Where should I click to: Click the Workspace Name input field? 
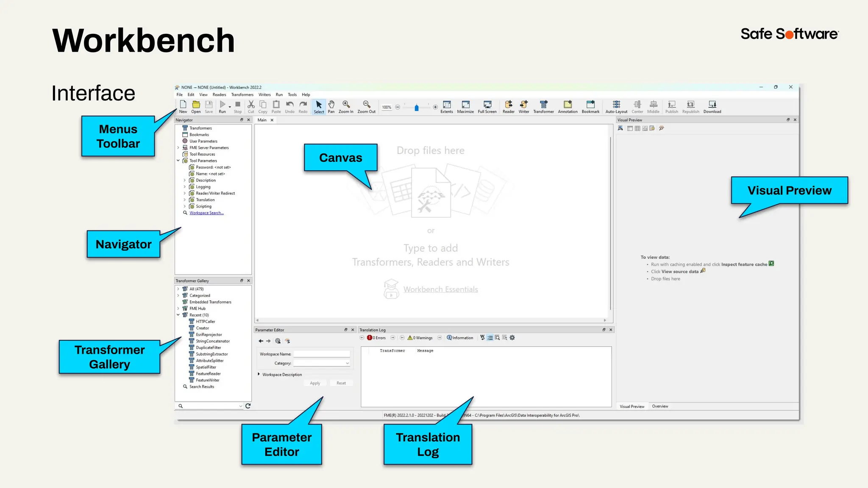pos(322,354)
